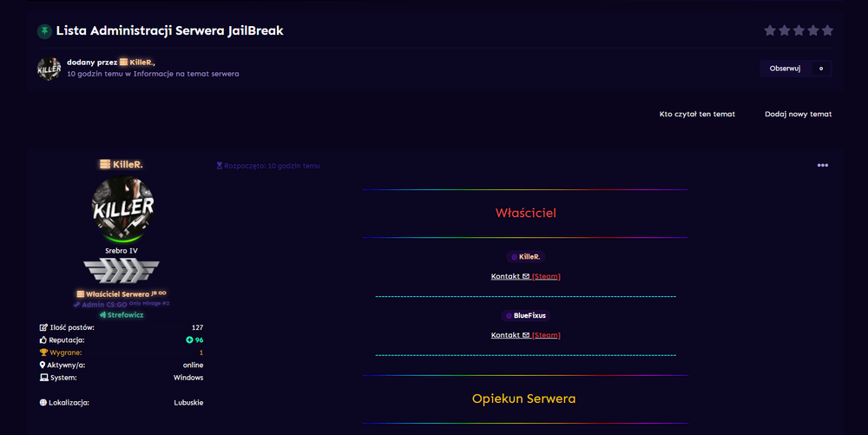Click 'Rozpoczęto: 10 godzin temu' timestamp
Viewport: 868px width, 435px height.
pos(272,166)
